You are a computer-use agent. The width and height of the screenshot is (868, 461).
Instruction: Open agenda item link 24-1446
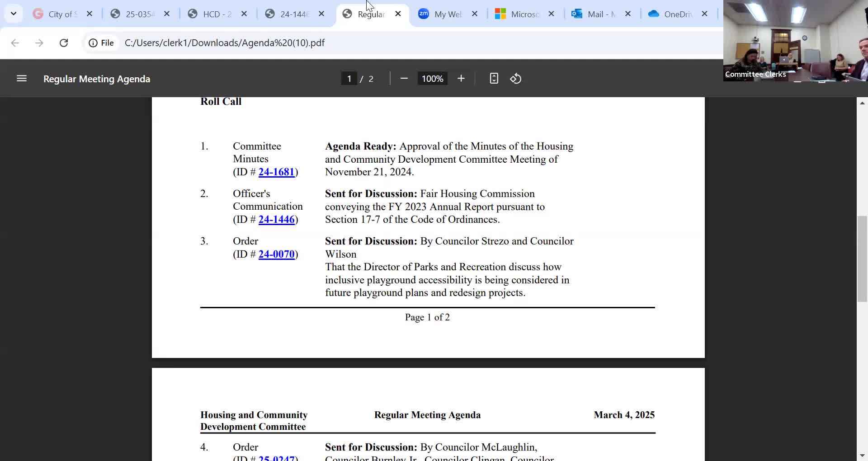click(276, 220)
